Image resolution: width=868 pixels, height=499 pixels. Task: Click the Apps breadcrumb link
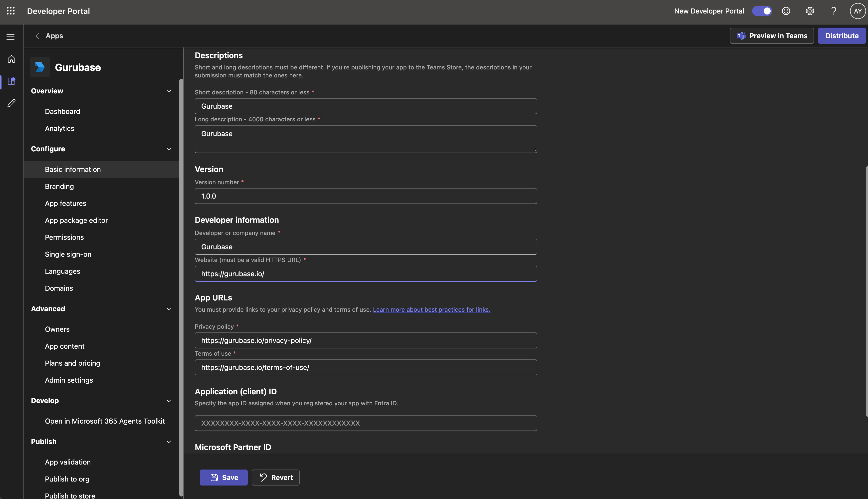tap(54, 36)
